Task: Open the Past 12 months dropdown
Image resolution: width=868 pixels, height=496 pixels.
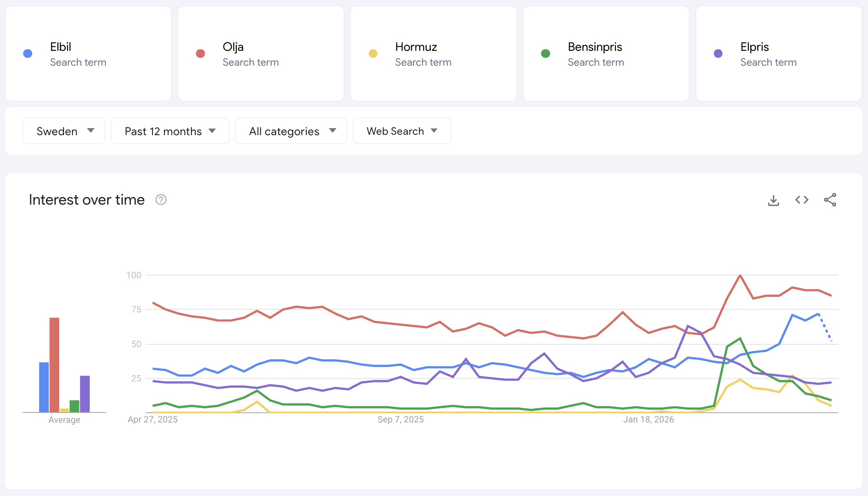Action: [x=170, y=131]
